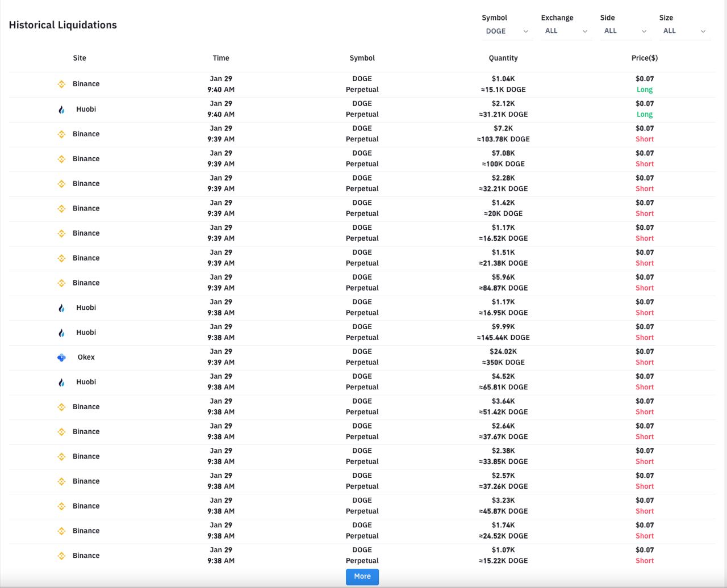Screen dimensions: 727x588
Task: Click the Binance logo in the first row
Action: coord(61,84)
